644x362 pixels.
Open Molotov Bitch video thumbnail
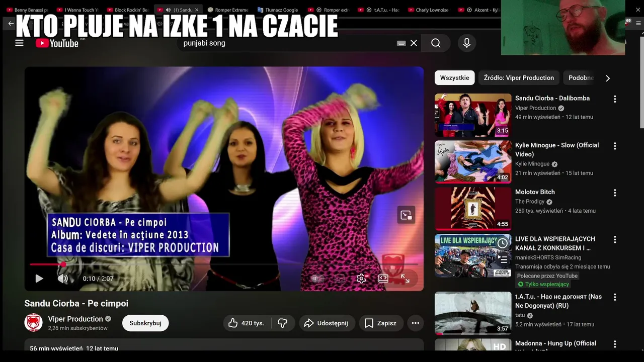[473, 209]
